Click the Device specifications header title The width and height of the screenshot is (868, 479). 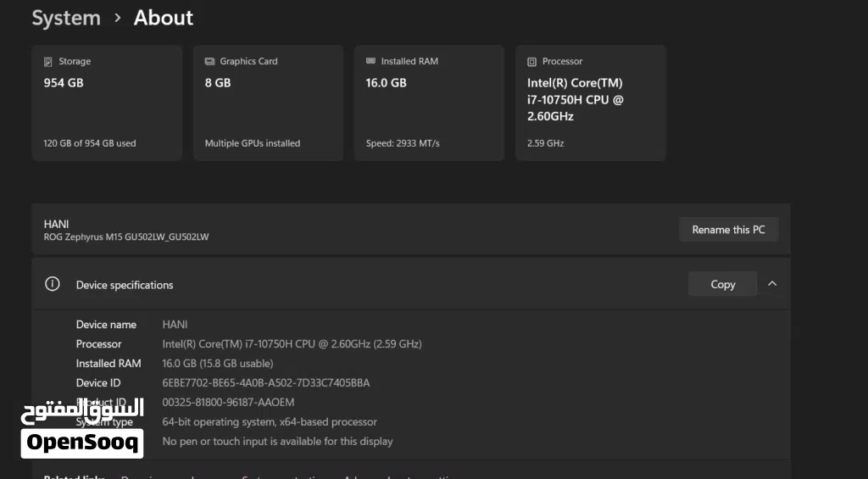125,285
